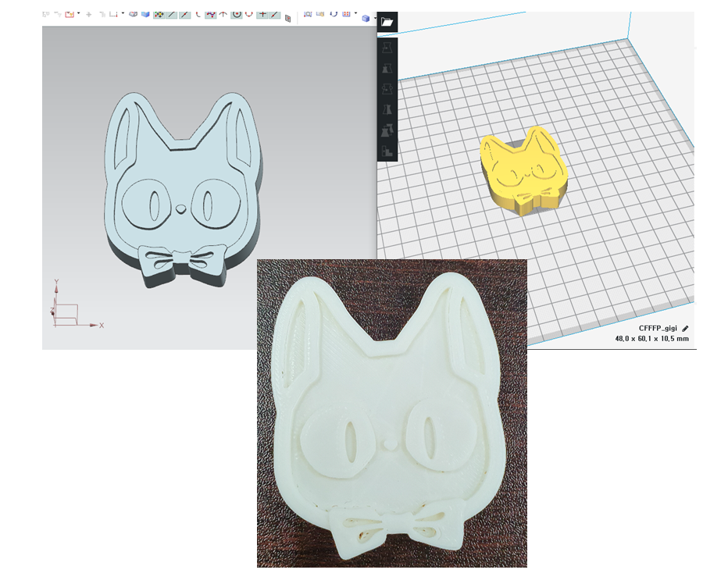Toggle the multicolor snap point enable icon
The height and width of the screenshot is (584, 728).
[159, 14]
